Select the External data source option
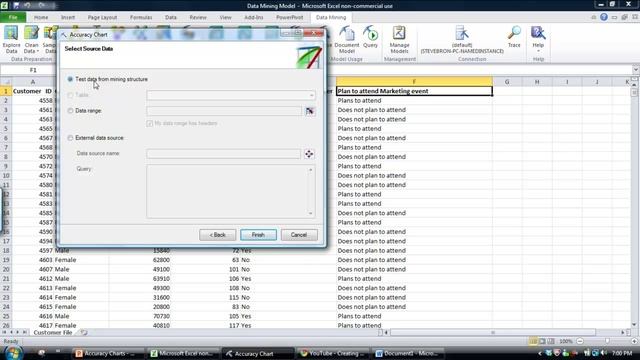 (x=70, y=138)
